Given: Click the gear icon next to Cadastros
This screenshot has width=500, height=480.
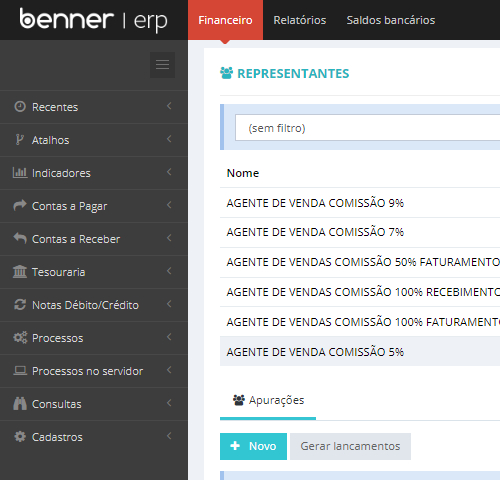Looking at the screenshot, I should [20, 436].
